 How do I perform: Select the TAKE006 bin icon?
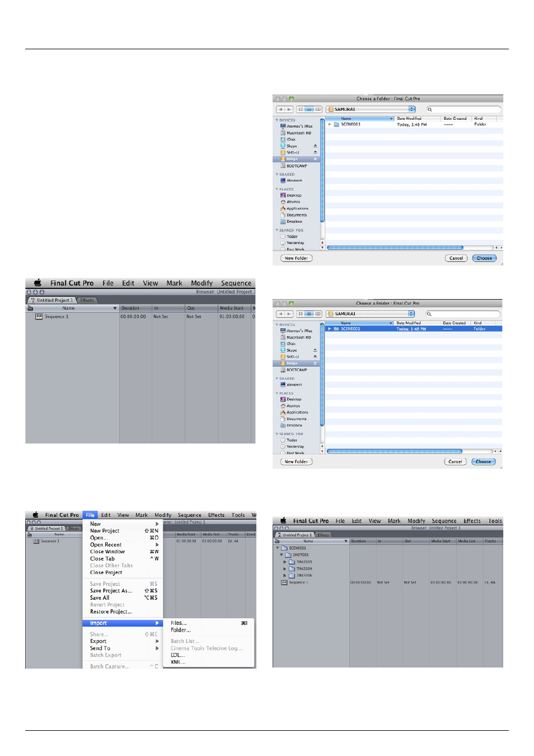292,575
